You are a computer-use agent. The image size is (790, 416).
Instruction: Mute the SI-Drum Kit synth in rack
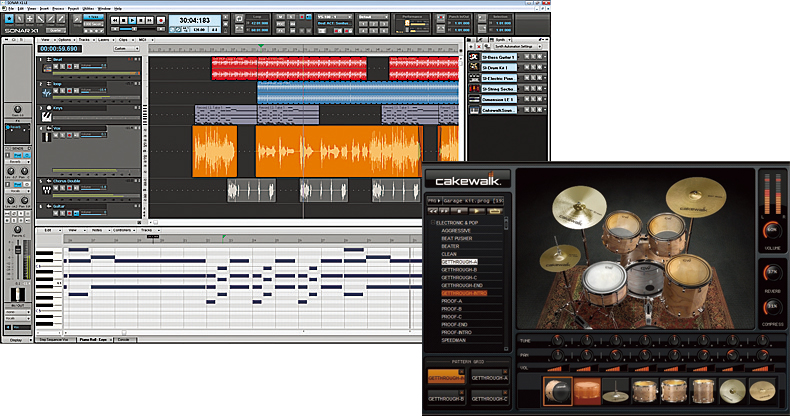click(x=526, y=67)
